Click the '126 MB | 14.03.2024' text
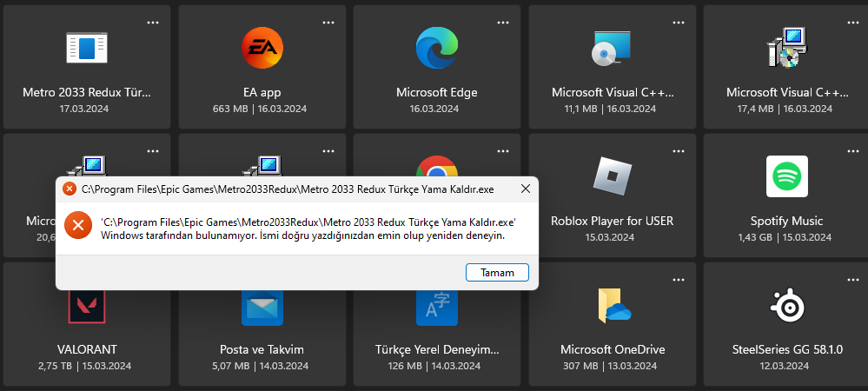Viewport: 868px width, 391px height. coord(434,366)
